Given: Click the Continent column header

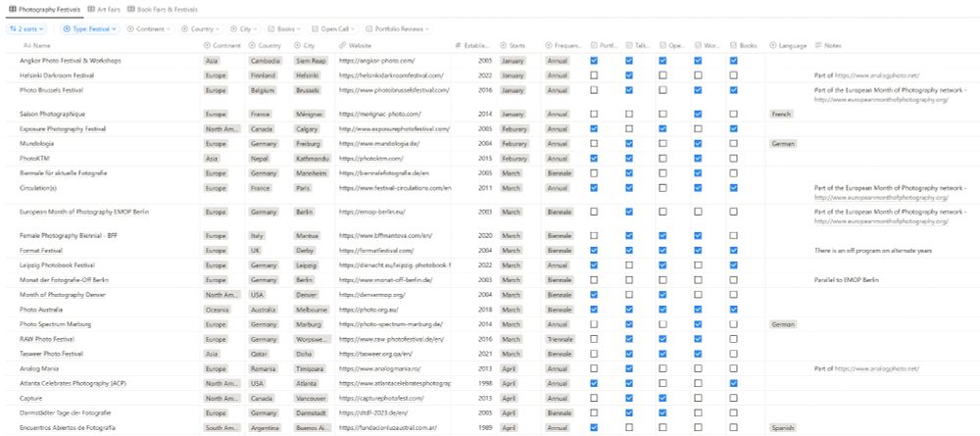Looking at the screenshot, I should 221,46.
